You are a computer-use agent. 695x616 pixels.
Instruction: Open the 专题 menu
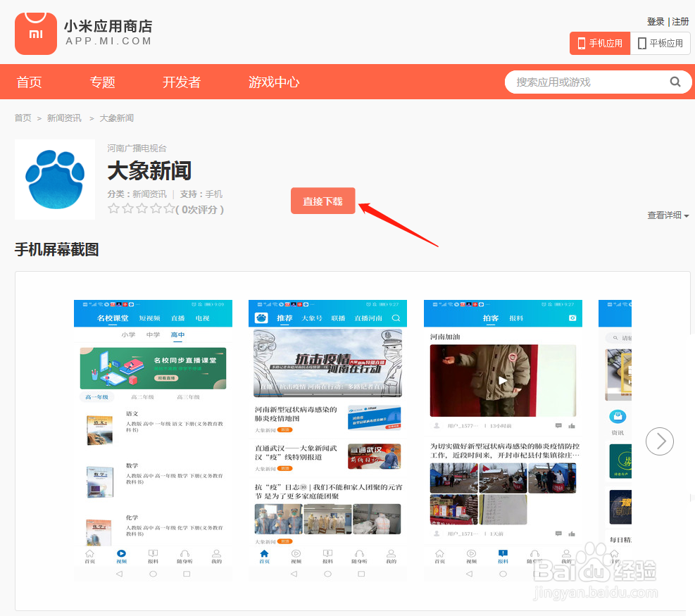(103, 82)
